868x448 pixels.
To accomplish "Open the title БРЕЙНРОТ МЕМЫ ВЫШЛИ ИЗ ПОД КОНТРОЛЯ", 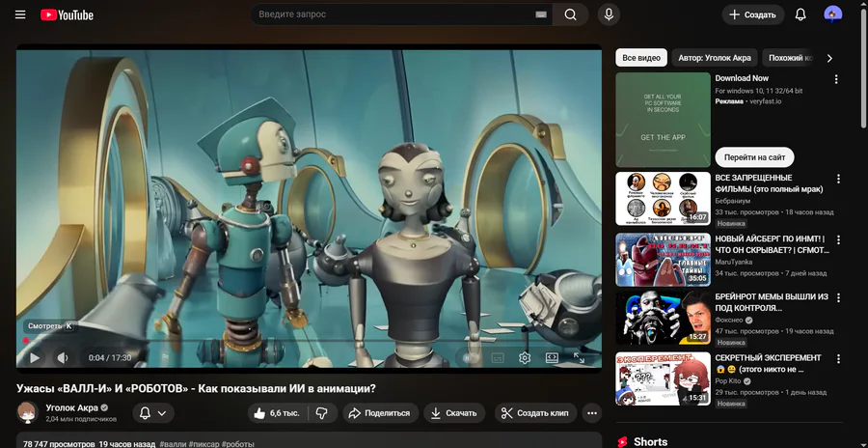I will coord(772,302).
